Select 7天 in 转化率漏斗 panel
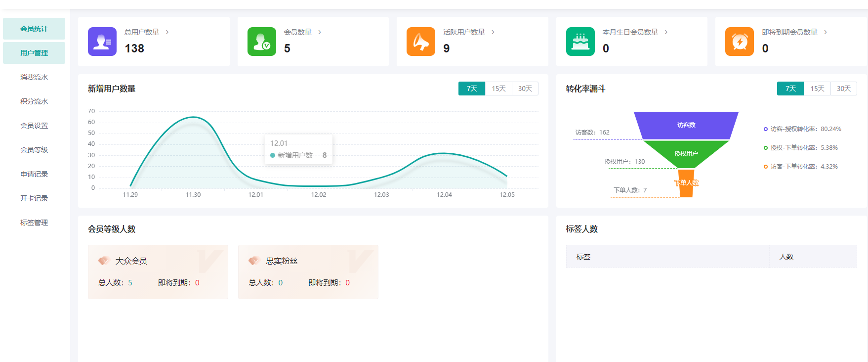This screenshot has width=868, height=362. [x=790, y=89]
